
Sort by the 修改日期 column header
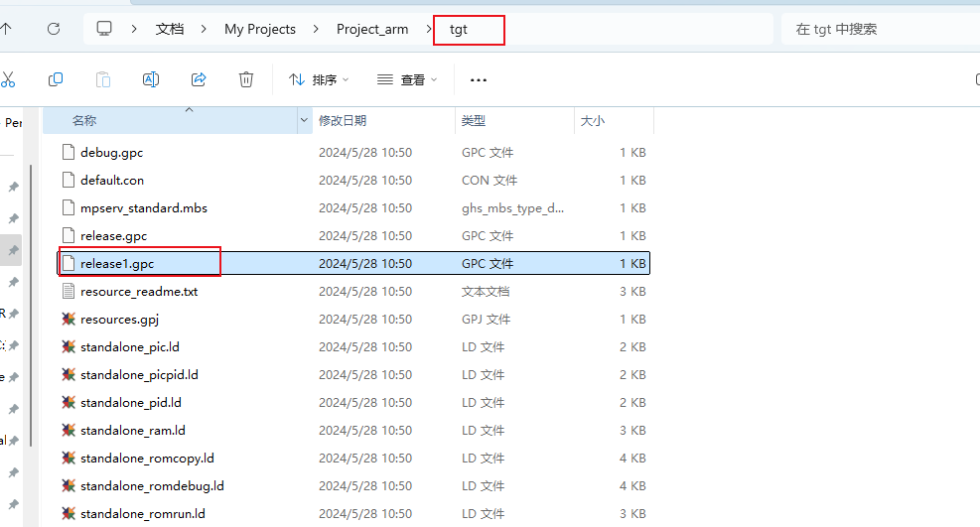343,120
